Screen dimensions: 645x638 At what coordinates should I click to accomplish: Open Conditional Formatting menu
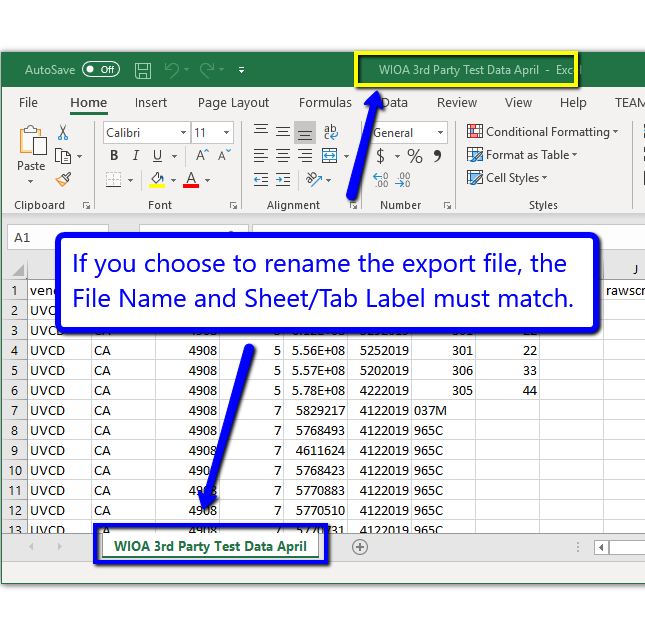coord(542,132)
